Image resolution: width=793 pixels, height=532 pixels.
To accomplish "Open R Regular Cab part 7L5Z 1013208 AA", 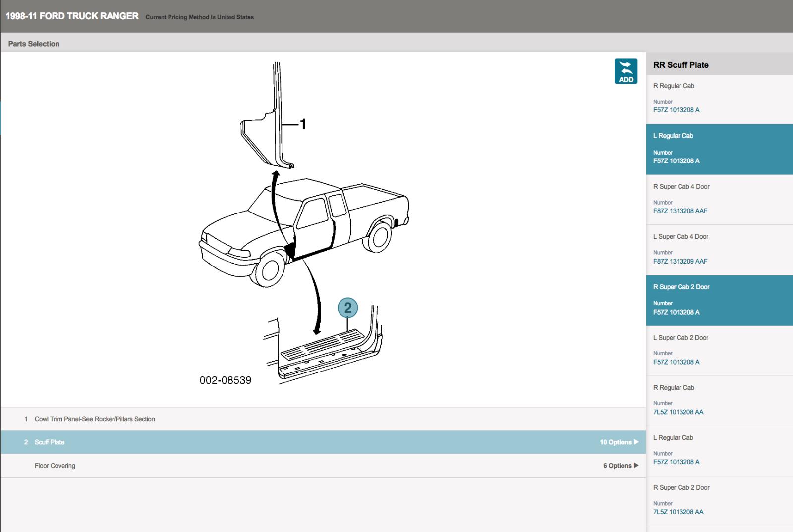I will [720, 401].
